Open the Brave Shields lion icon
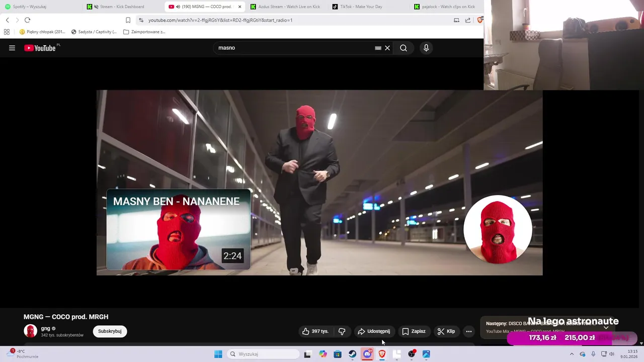Screen dimensions: 644x362 tap(480, 20)
